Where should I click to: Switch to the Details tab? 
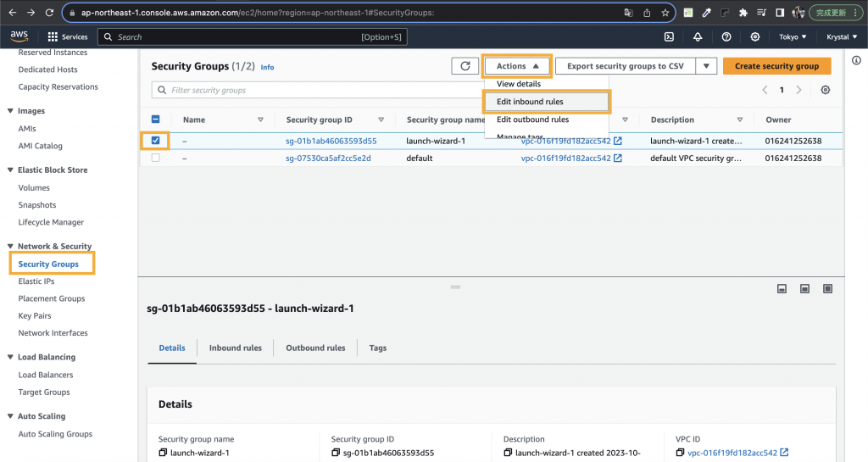tap(172, 348)
